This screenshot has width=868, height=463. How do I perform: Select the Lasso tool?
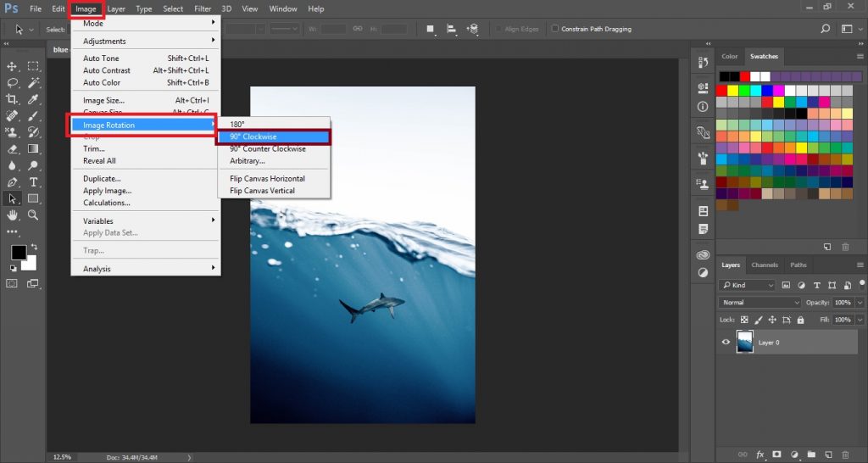pyautogui.click(x=12, y=83)
